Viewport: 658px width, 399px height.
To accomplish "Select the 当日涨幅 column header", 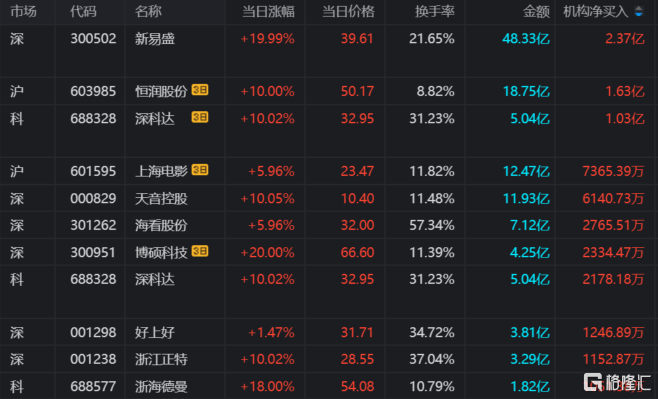I will click(268, 12).
